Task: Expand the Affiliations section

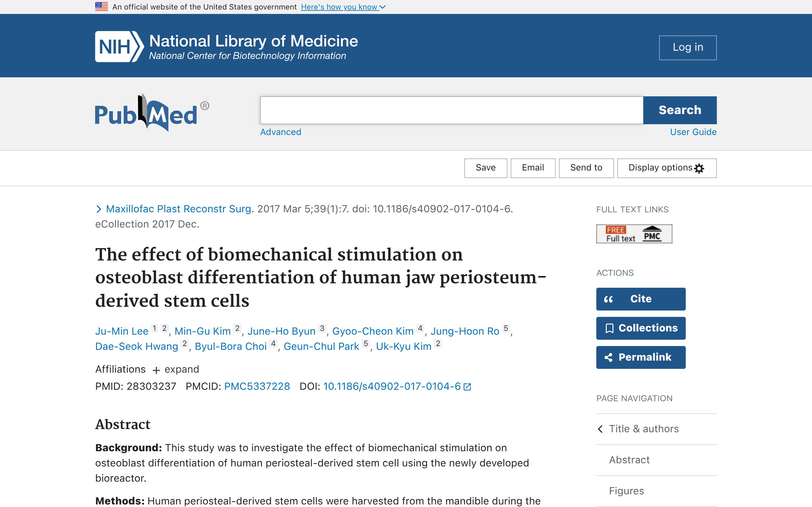Action: (x=175, y=369)
